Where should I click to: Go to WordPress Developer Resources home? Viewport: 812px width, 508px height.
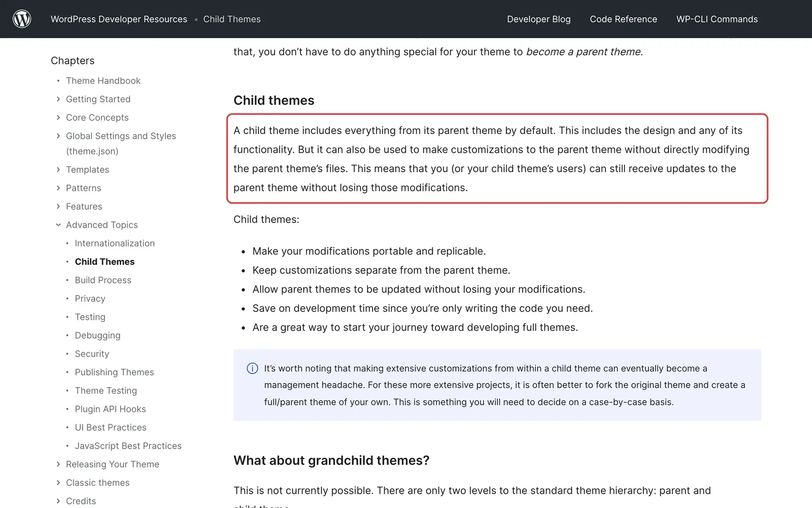pyautogui.click(x=119, y=19)
